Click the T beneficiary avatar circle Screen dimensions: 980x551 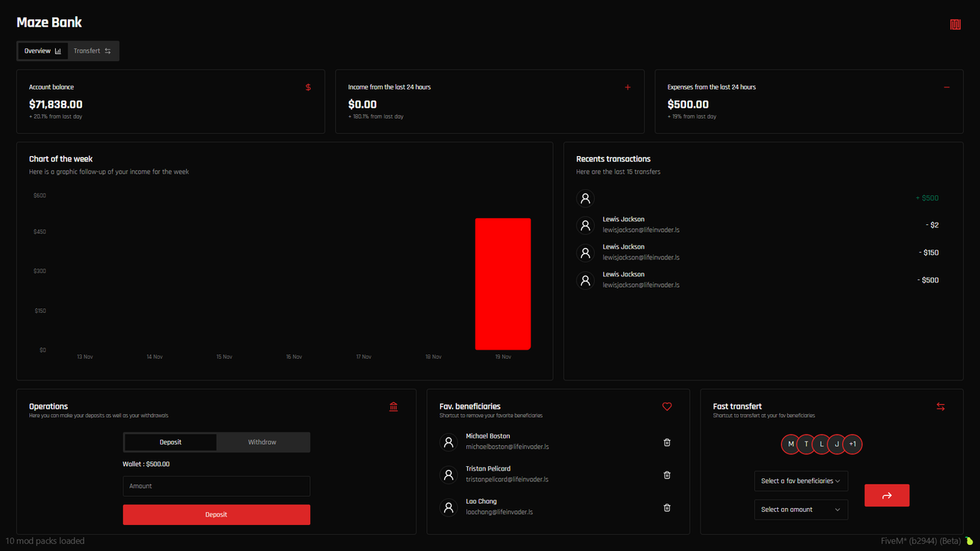(x=806, y=445)
